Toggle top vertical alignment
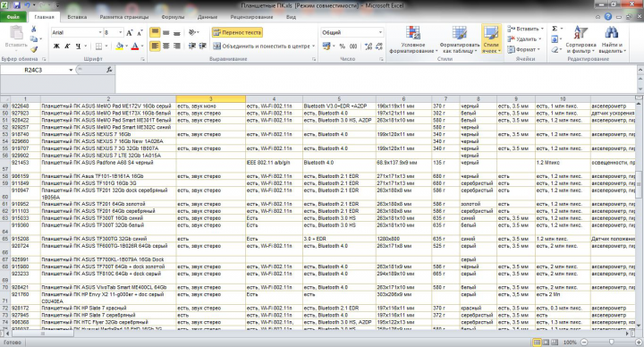The width and height of the screenshot is (644, 347). pos(155,32)
